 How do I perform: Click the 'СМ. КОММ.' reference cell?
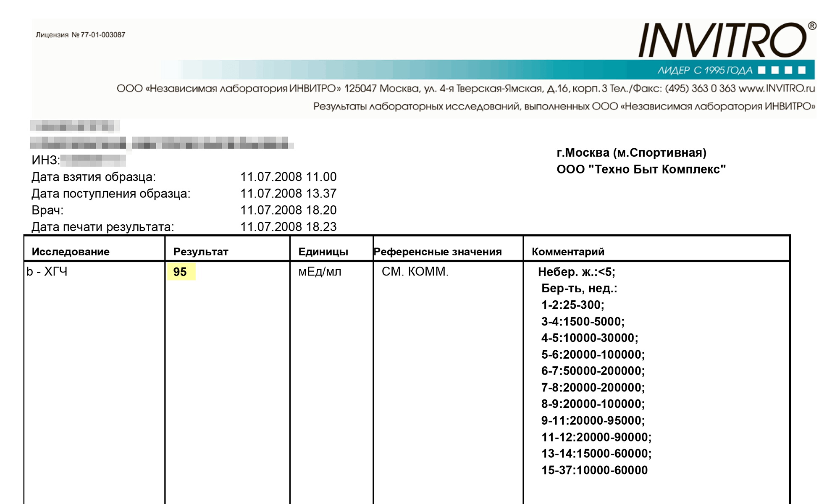pos(415,272)
